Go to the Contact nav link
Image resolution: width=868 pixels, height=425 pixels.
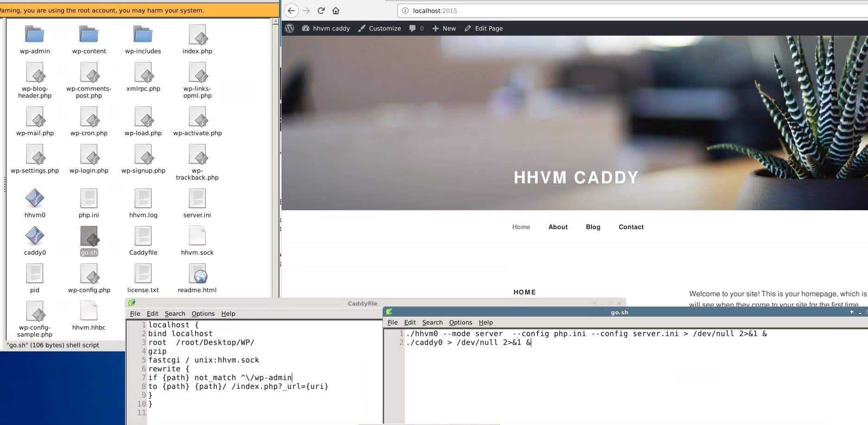point(631,227)
